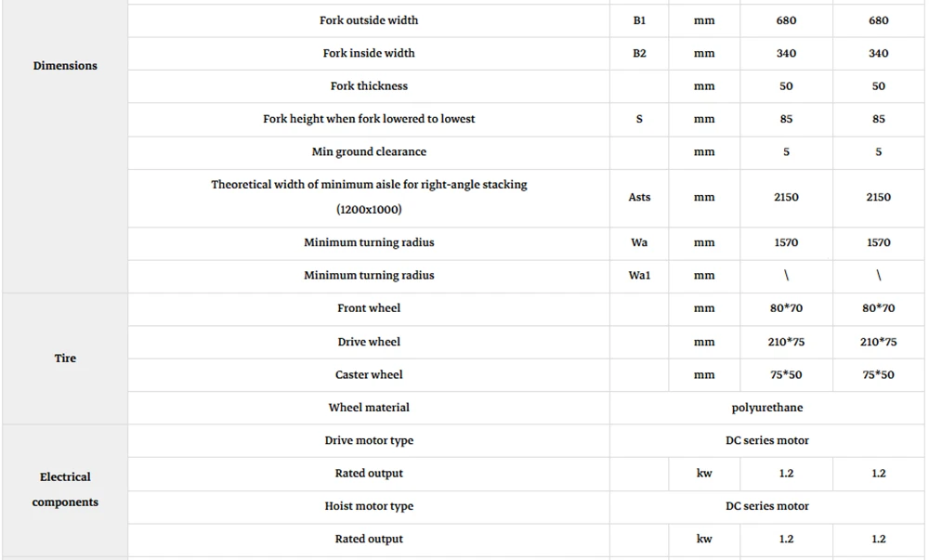Click the Caster wheel row label
The width and height of the screenshot is (929, 560).
tap(369, 374)
